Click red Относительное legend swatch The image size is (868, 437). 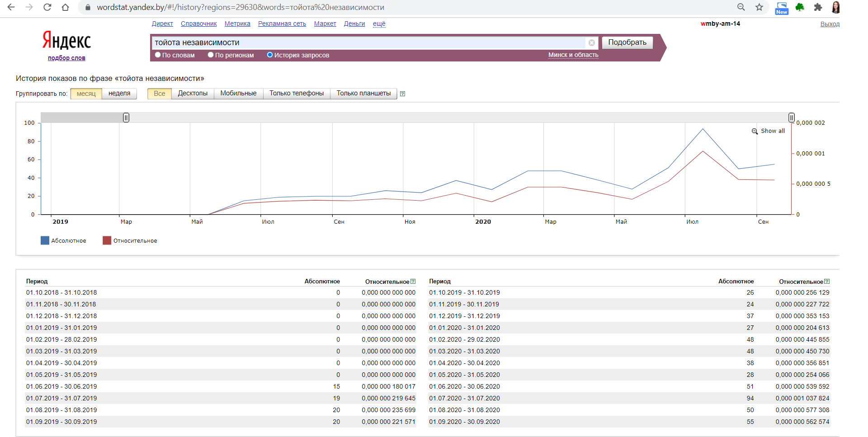click(107, 240)
